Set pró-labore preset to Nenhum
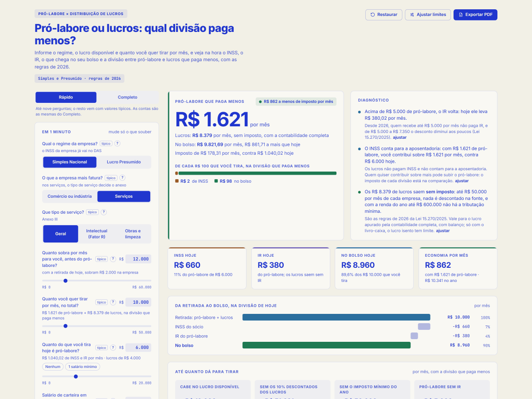 (53, 367)
